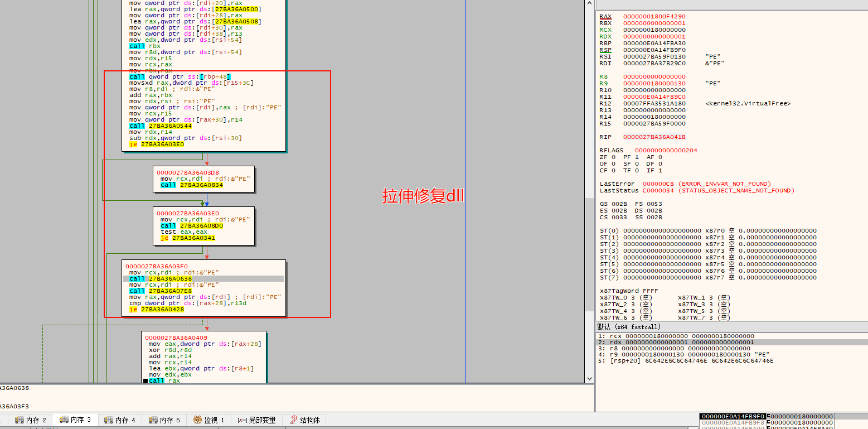Select argument row 1: rcx
The image size is (868, 429).
tap(731, 336)
